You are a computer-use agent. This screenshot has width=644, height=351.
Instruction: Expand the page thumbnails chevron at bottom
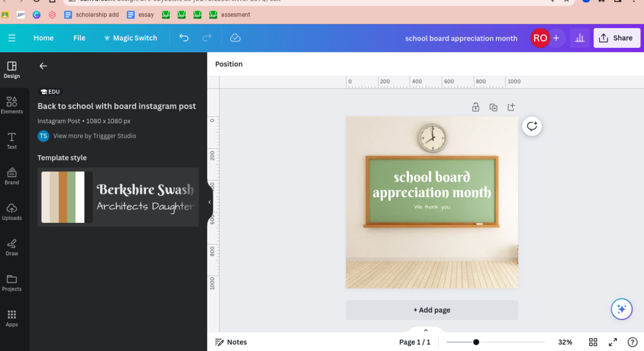coord(426,330)
